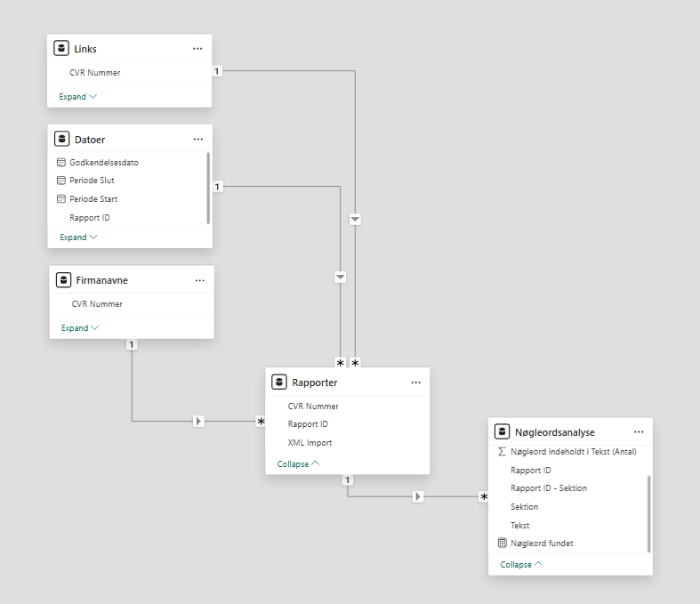Click the Nøgleordsanalyse table database icon
The image size is (700, 604).
pyautogui.click(x=503, y=431)
